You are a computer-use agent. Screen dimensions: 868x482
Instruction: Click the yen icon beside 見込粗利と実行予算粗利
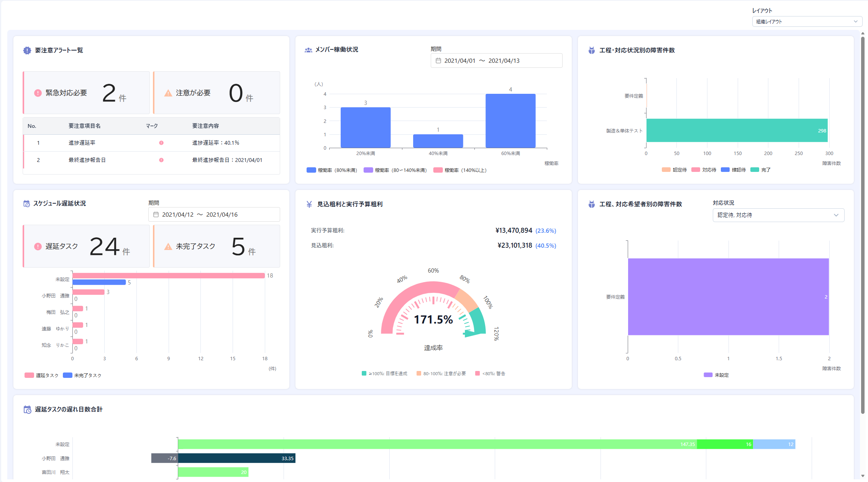click(309, 204)
